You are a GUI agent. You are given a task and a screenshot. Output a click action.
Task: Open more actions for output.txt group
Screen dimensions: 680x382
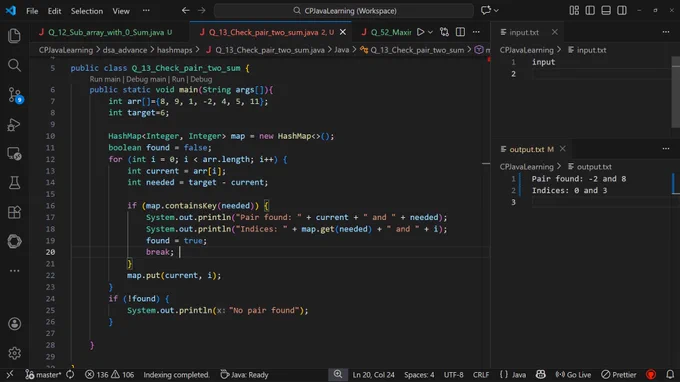point(666,149)
